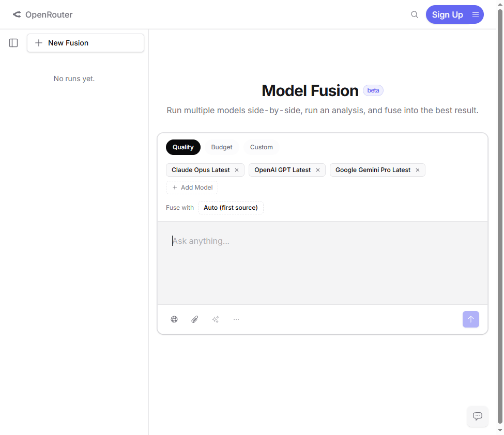504x435 pixels.
Task: Remove the Claude Opus Latest model
Action: pyautogui.click(x=237, y=170)
